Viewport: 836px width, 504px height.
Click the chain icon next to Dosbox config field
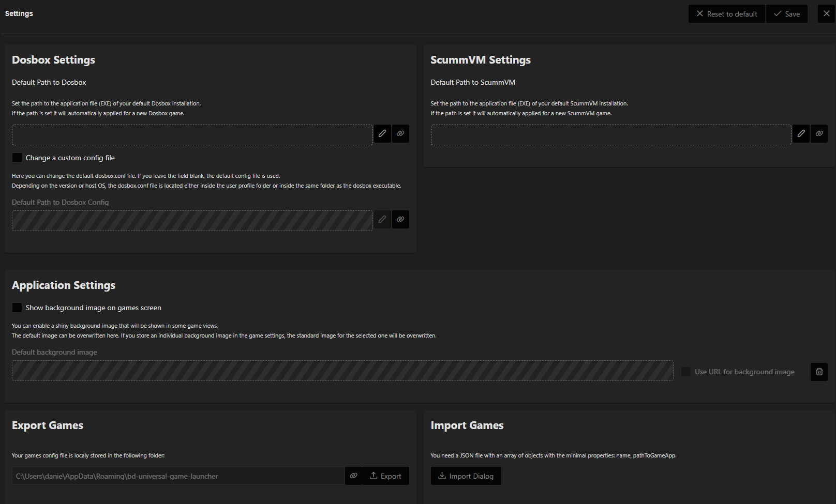pyautogui.click(x=400, y=219)
